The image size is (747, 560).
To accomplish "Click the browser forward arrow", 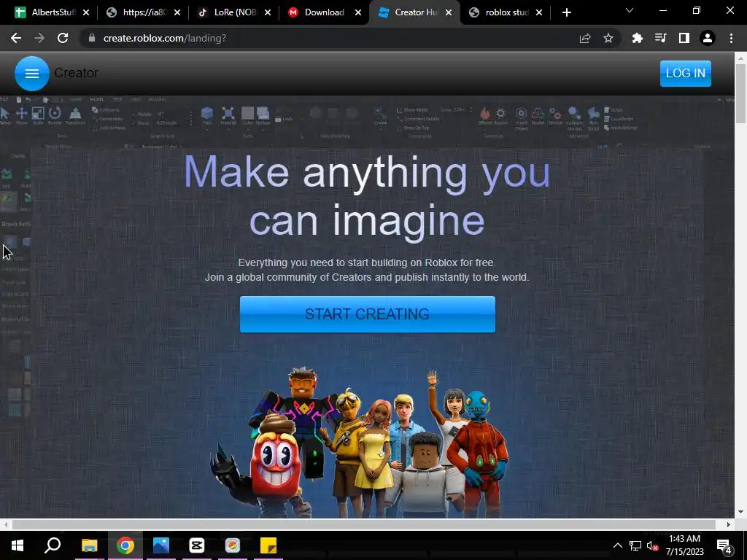I will (39, 38).
